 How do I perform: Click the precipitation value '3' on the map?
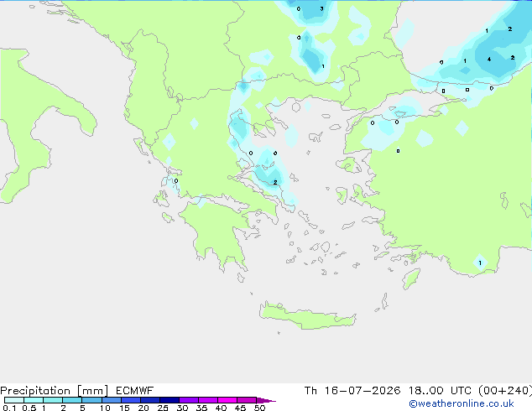[x=321, y=9]
